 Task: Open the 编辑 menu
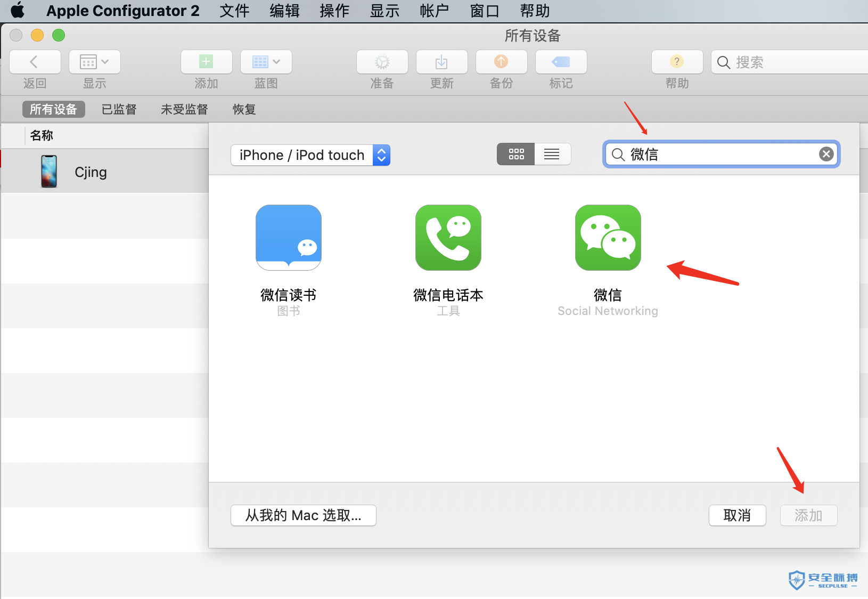[x=285, y=11]
